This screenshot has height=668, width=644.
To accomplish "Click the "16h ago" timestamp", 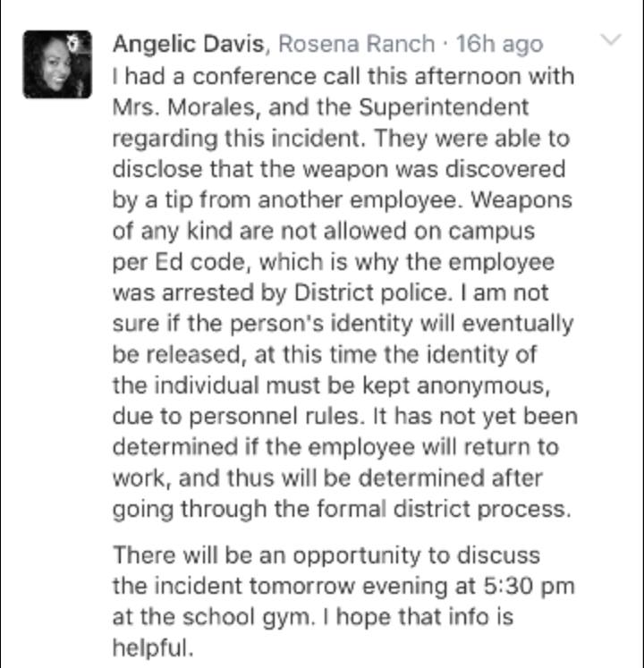I will click(498, 44).
